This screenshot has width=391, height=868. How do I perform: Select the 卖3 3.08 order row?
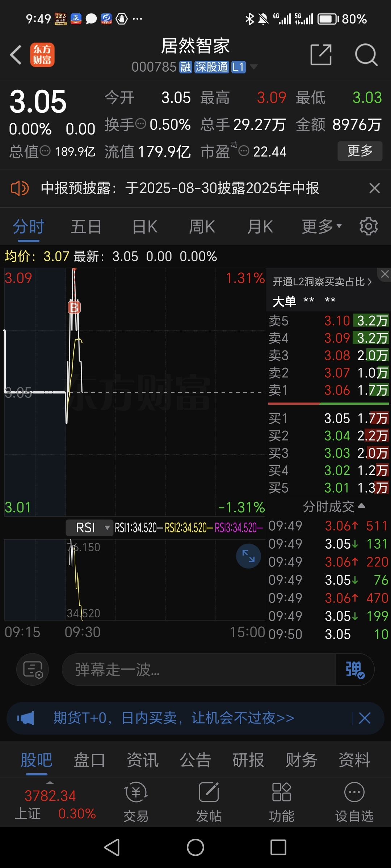click(x=328, y=356)
